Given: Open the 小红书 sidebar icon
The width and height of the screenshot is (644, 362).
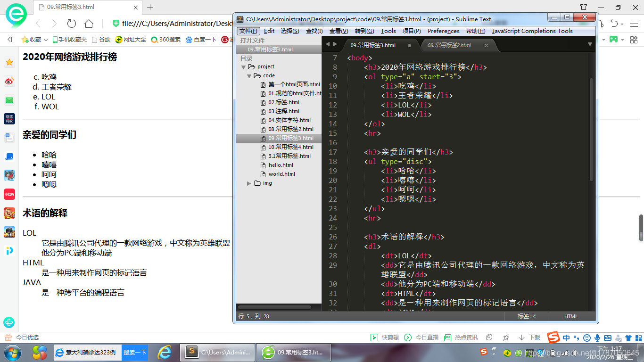Looking at the screenshot, I should 9,194.
